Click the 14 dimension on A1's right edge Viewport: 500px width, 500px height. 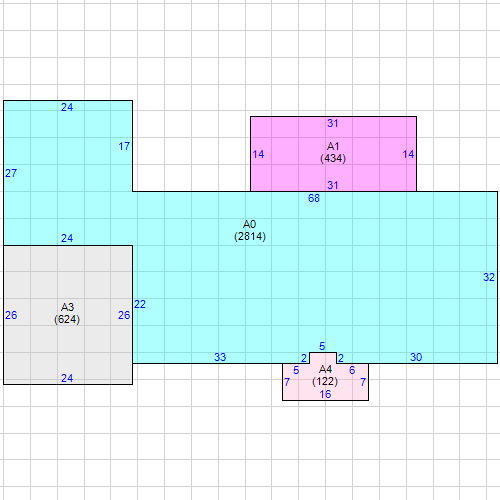coord(408,154)
